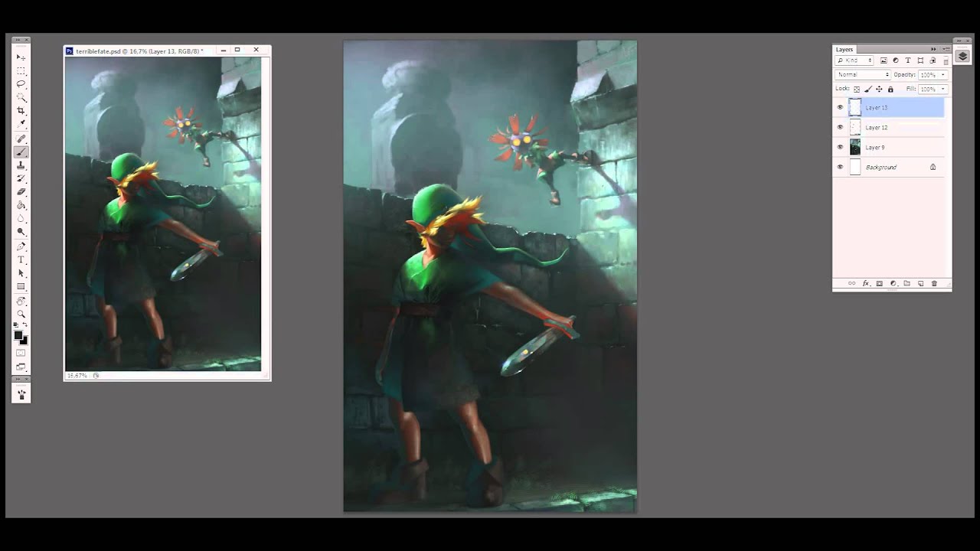Select the Crop tool
Screen dimensions: 980x551
pos(21,111)
